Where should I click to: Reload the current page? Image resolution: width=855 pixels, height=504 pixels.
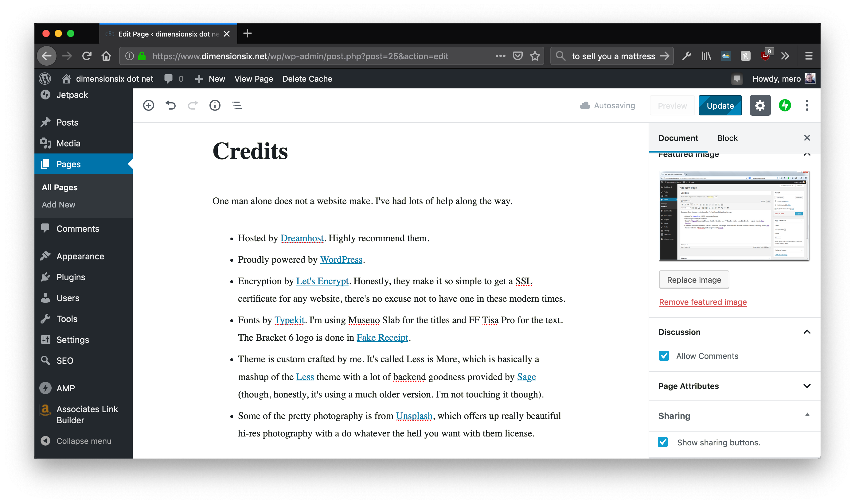point(87,56)
